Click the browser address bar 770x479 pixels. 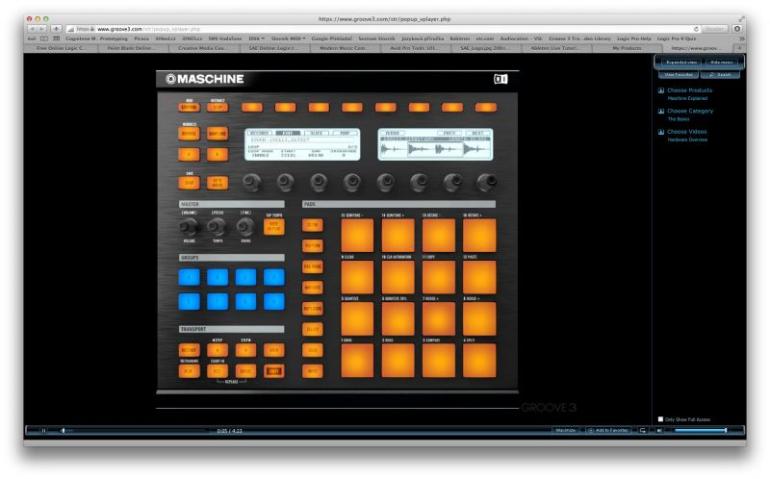click(381, 29)
